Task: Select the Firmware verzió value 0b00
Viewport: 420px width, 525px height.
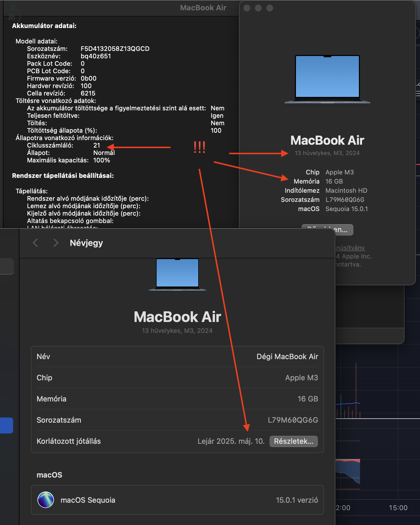Action: [89, 78]
